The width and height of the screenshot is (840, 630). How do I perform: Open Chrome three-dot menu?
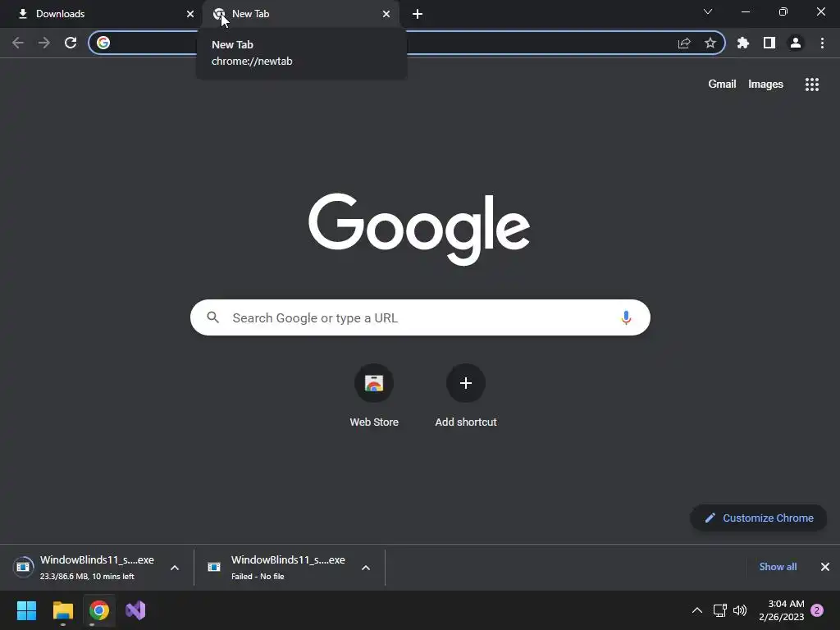pos(822,43)
